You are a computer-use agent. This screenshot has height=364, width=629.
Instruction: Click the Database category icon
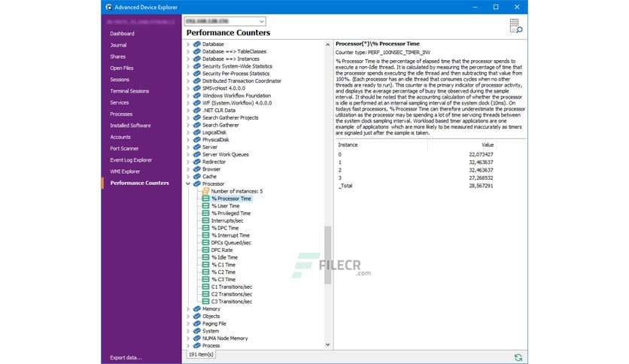[x=196, y=44]
